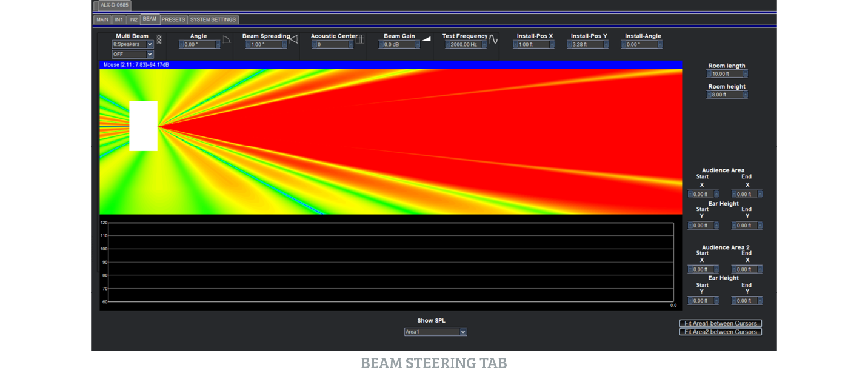
Task: Go to the IN1 tab
Action: pyautogui.click(x=119, y=19)
